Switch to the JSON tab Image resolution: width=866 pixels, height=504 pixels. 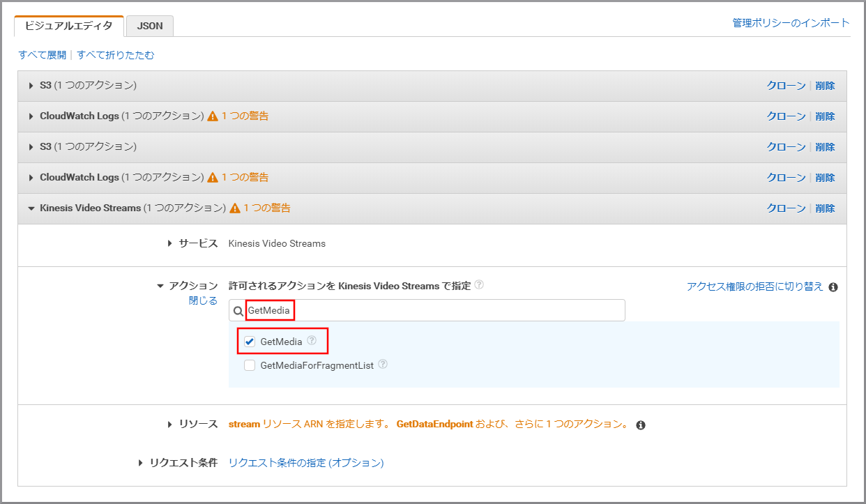click(x=150, y=26)
